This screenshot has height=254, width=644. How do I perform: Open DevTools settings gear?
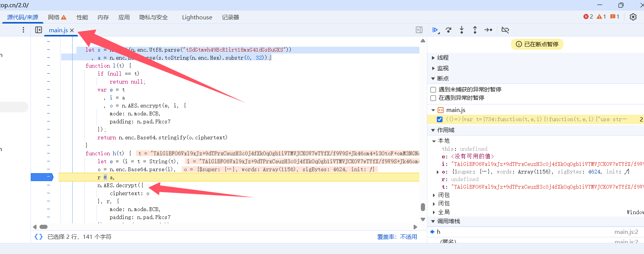click(x=633, y=17)
